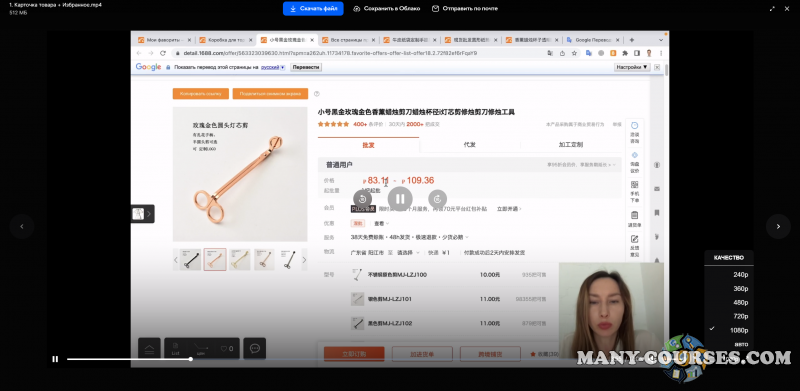Image resolution: width=800 pixels, height=391 pixels.
Task: Download file via 'Скачать файл' button
Action: click(x=313, y=9)
